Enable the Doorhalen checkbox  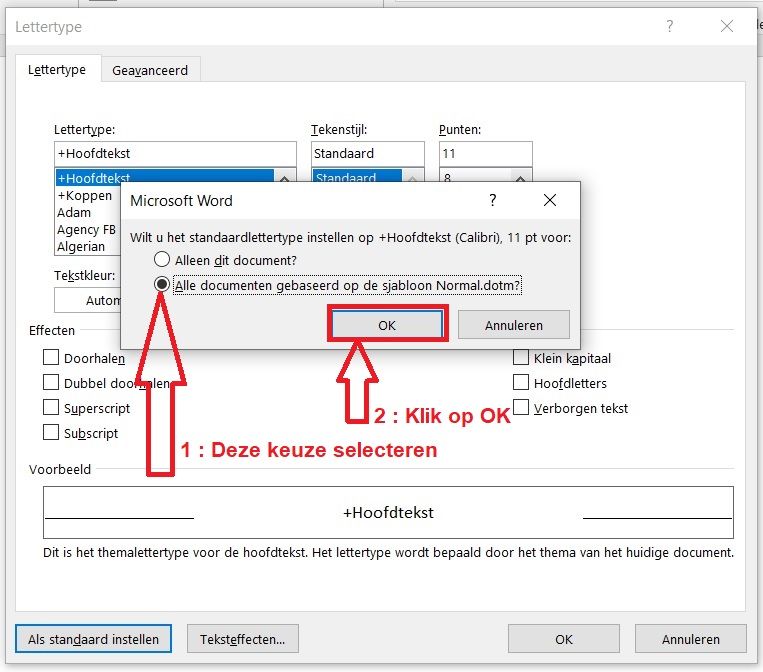pyautogui.click(x=51, y=357)
